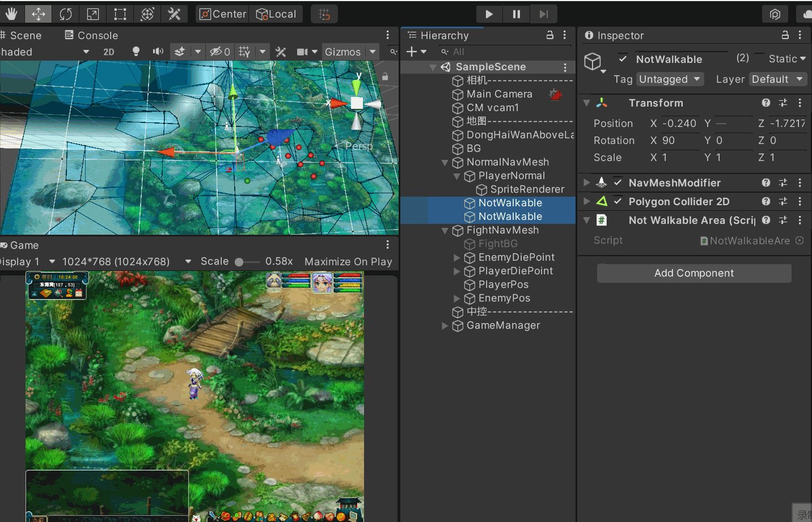Open component editor tools icon in Scene
The width and height of the screenshot is (812, 522).
coord(281,52)
